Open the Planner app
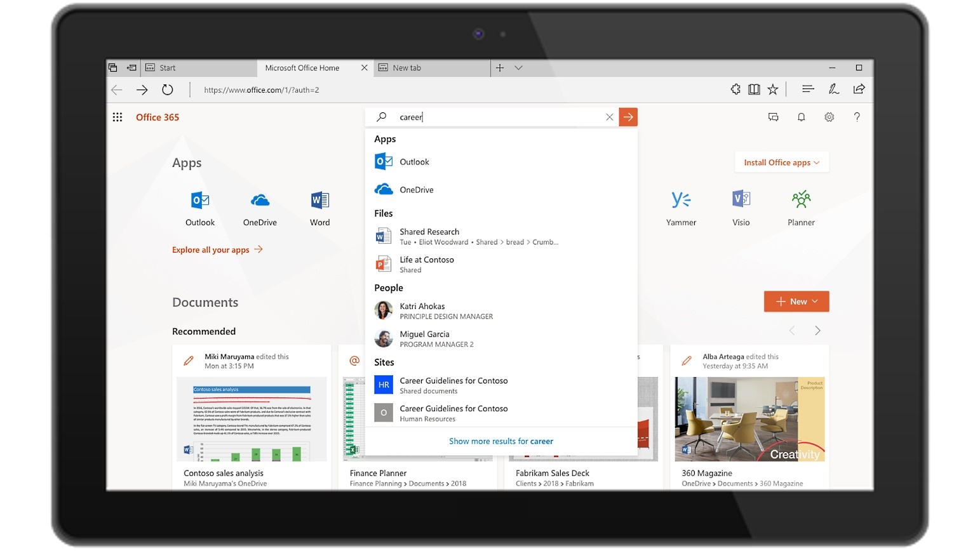The image size is (980, 551). 801,208
